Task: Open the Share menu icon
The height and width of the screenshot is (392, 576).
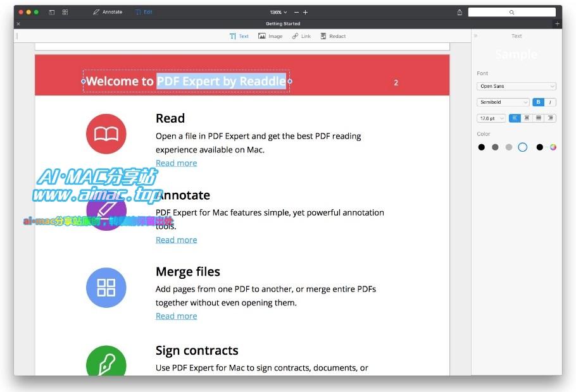Action: 460,12
